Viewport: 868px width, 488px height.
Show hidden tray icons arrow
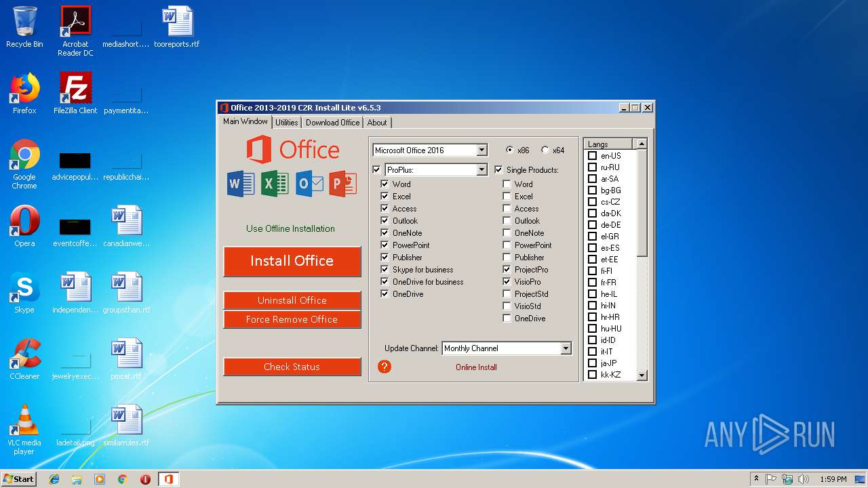(x=757, y=479)
